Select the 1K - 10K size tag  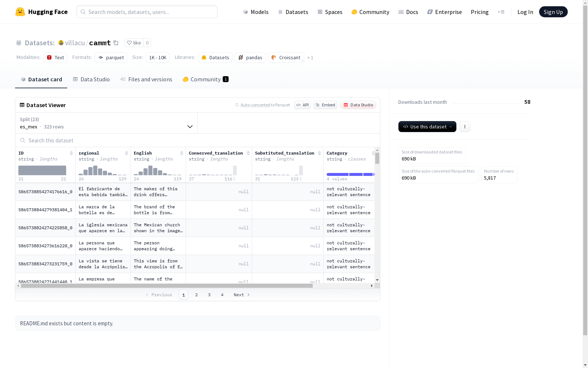pyautogui.click(x=158, y=57)
